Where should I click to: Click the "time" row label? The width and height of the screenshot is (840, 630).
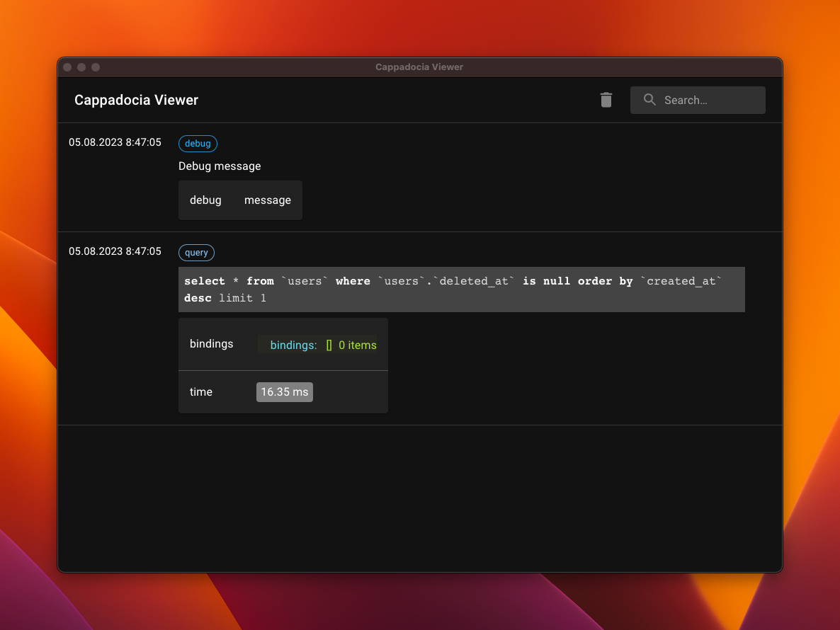tap(201, 392)
